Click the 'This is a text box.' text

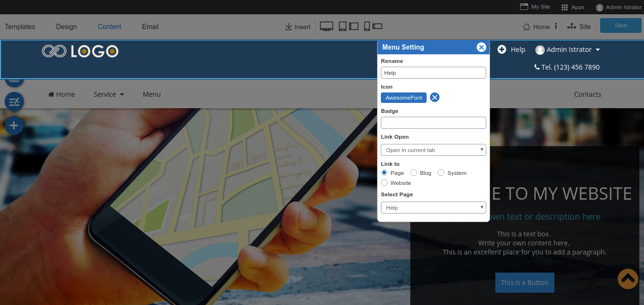point(524,234)
